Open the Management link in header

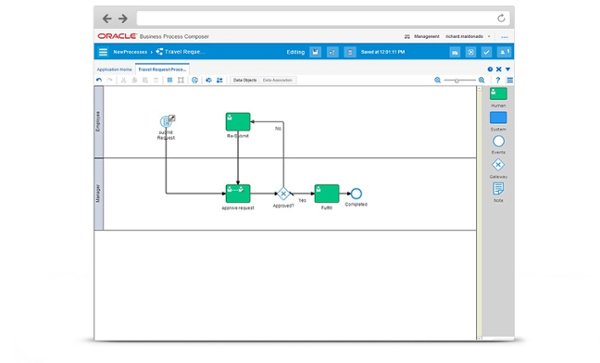pos(427,36)
